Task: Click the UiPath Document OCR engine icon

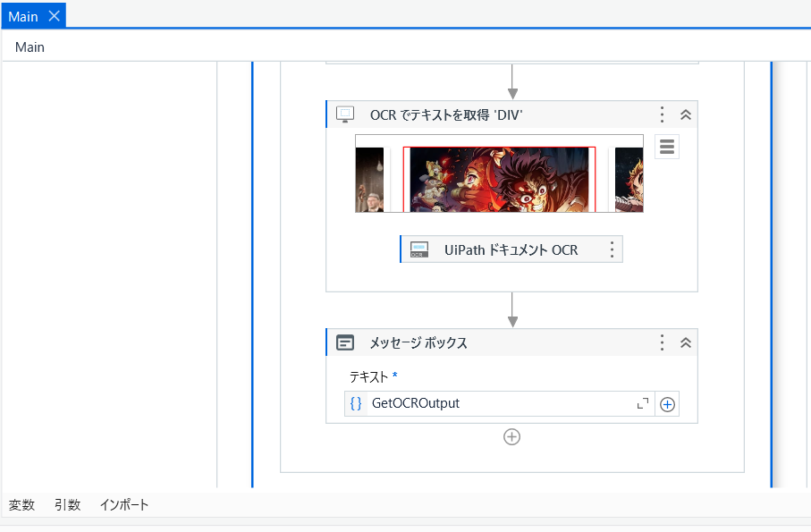Action: tap(419, 249)
